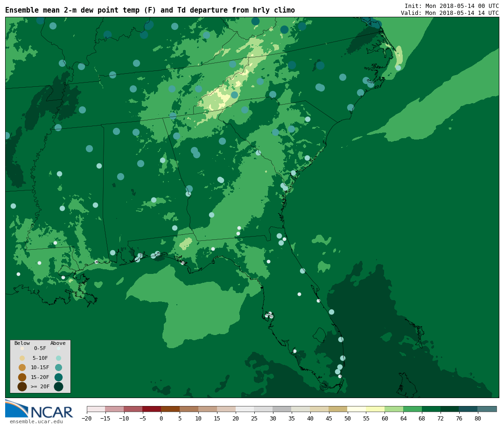Image resolution: width=504 pixels, height=427 pixels.
Task: Click the Above 5-10F light teal circle
Action: [x=58, y=358]
